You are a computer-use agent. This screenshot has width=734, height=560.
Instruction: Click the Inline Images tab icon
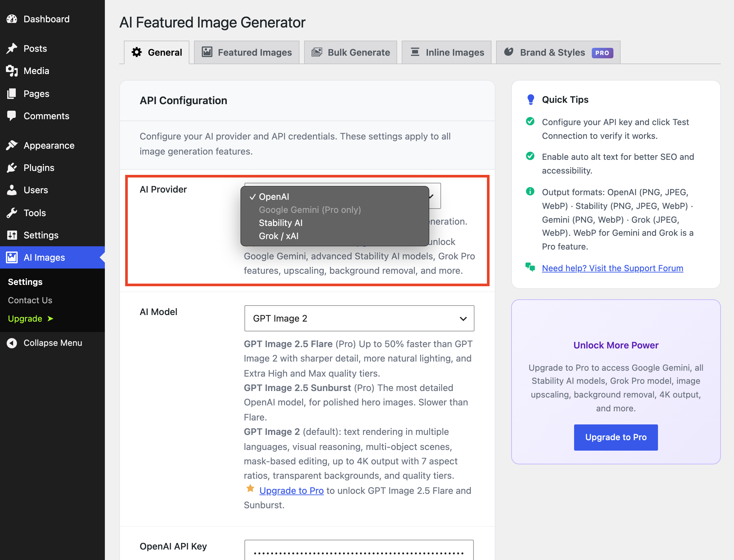coord(415,52)
